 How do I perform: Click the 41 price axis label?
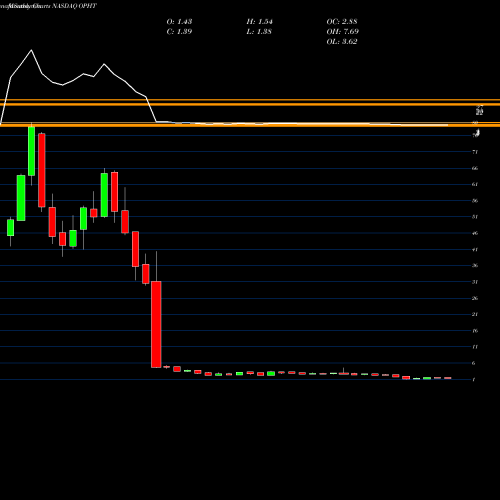[475, 250]
